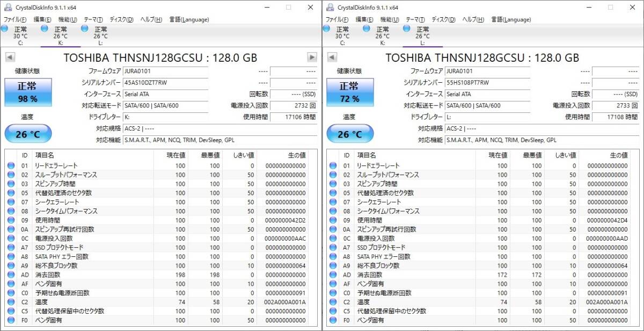Image resolution: width=644 pixels, height=331 pixels.
Task: Open ファイル(F) menu in left window
Action: (x=16, y=20)
